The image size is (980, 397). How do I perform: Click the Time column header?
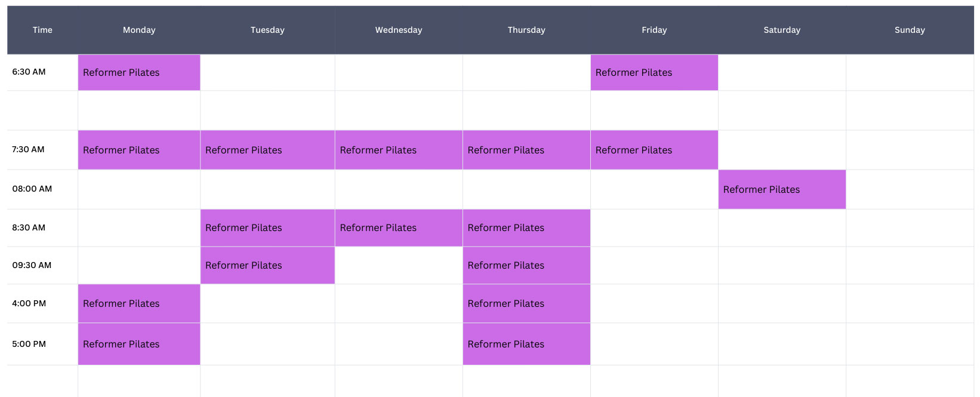point(42,30)
